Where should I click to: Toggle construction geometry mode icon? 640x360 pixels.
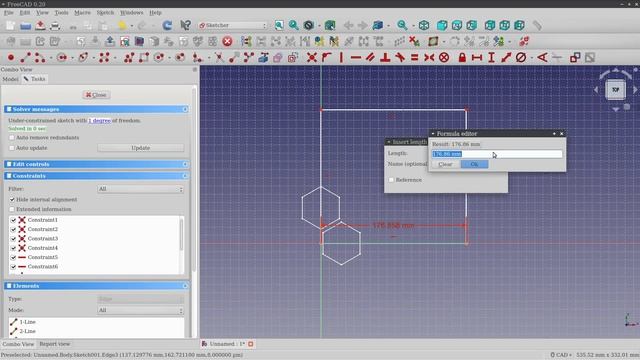pyautogui.click(x=293, y=58)
